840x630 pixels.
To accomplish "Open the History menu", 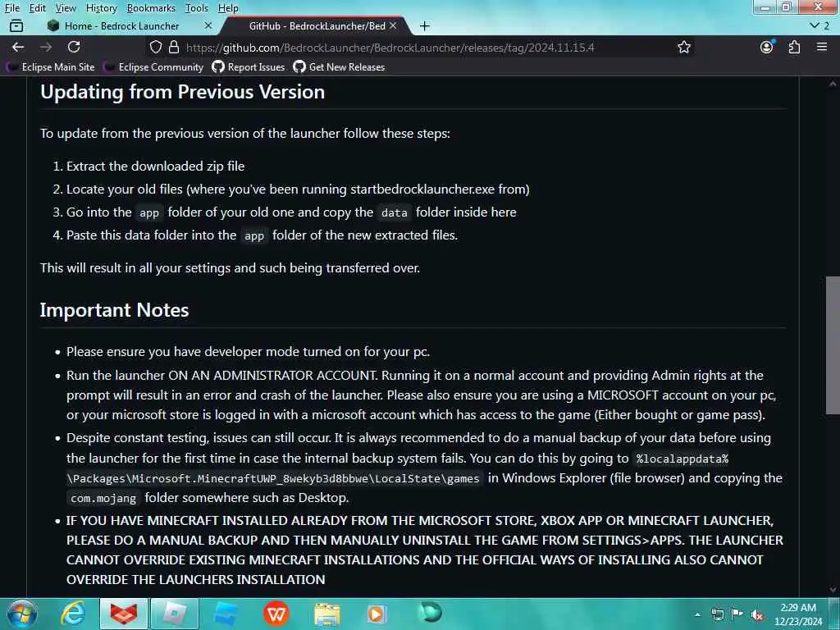I will (x=101, y=8).
